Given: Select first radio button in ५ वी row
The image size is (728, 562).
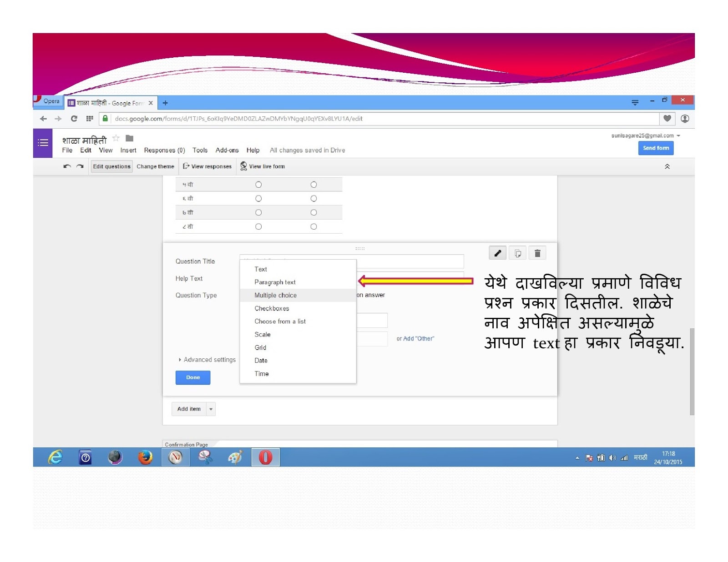Looking at the screenshot, I should tap(258, 185).
